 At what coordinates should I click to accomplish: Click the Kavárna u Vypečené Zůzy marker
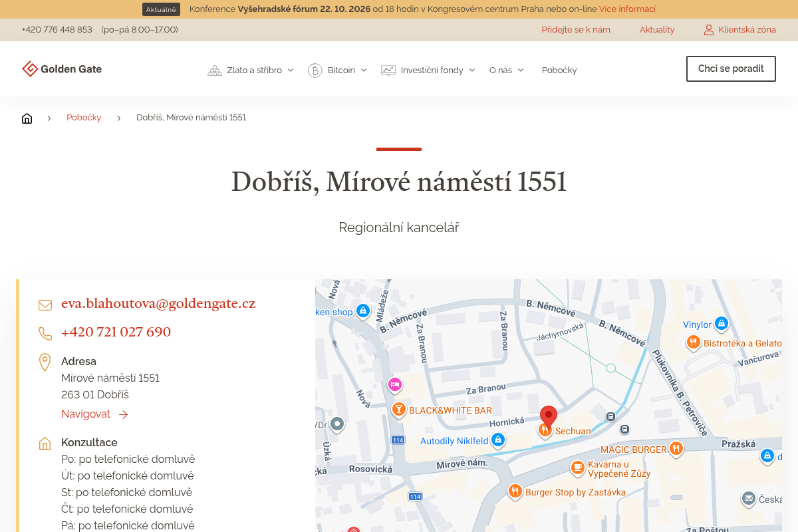(578, 468)
